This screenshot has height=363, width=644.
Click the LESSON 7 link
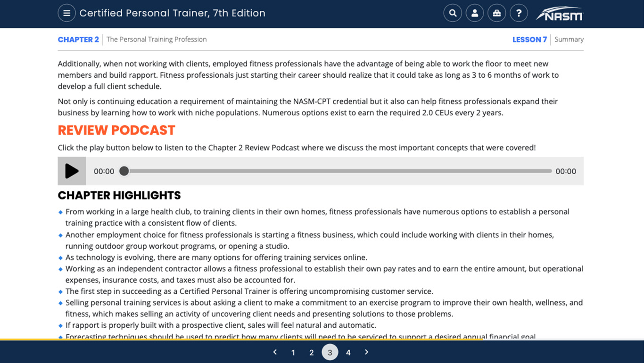point(529,40)
